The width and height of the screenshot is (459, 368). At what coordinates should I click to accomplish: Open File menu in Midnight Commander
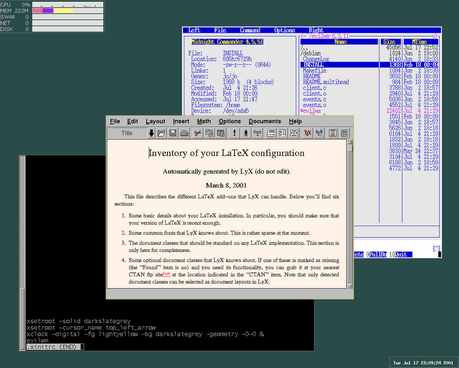tap(220, 30)
